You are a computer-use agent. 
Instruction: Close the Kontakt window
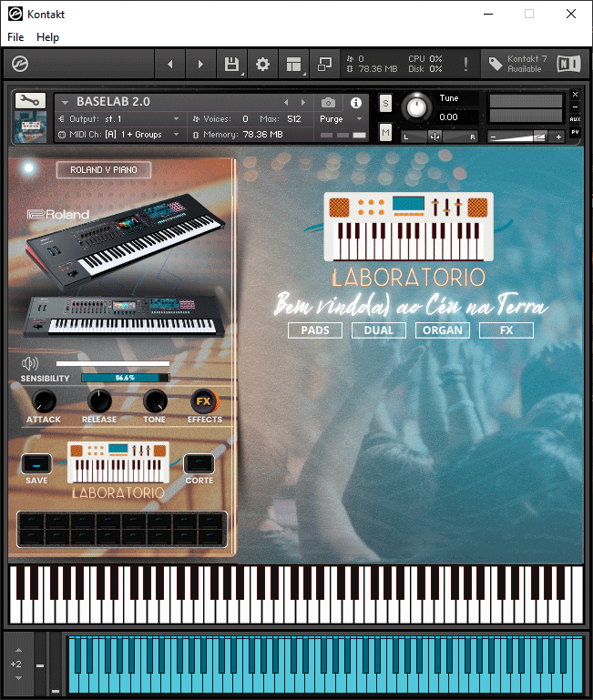570,14
